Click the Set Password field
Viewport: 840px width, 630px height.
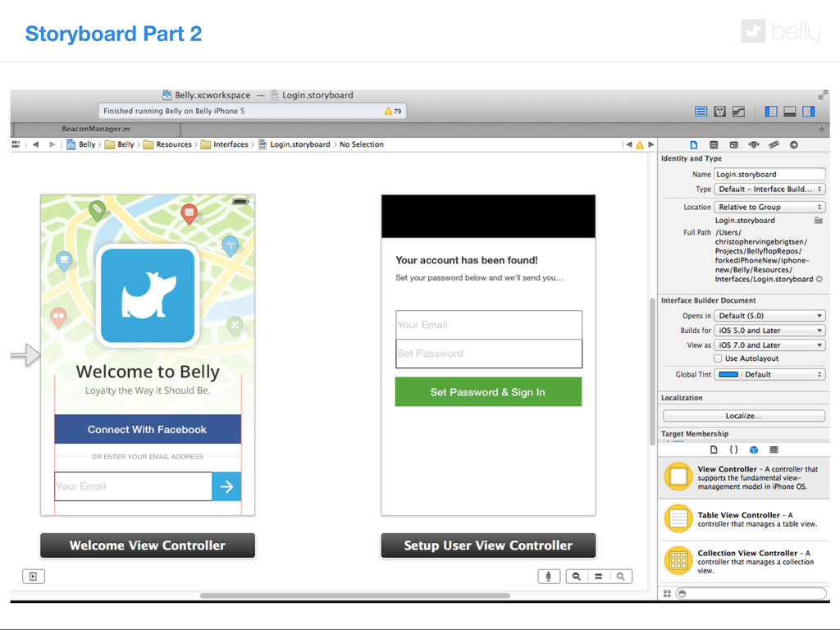tap(489, 354)
